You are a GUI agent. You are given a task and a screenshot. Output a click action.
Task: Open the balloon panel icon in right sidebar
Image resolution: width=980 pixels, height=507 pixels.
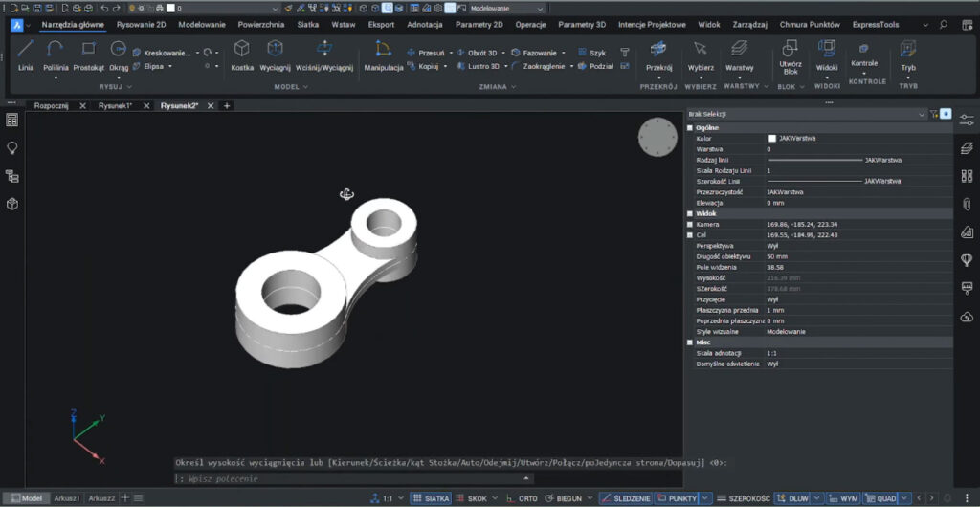pos(967,259)
